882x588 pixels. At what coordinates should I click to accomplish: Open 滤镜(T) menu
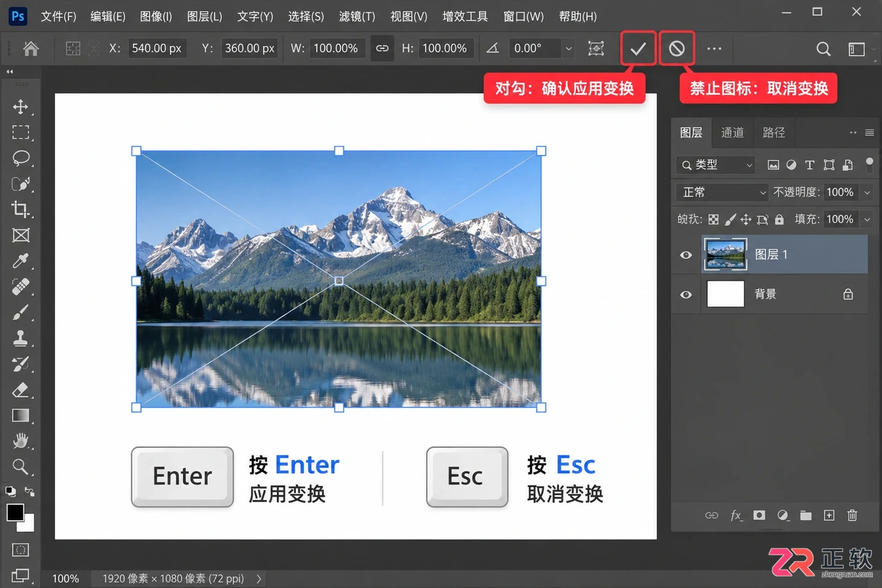[357, 17]
